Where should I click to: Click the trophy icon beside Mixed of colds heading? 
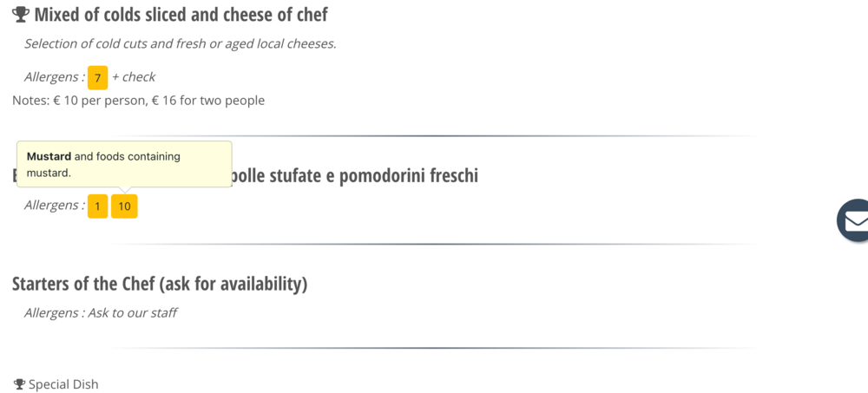[21, 15]
